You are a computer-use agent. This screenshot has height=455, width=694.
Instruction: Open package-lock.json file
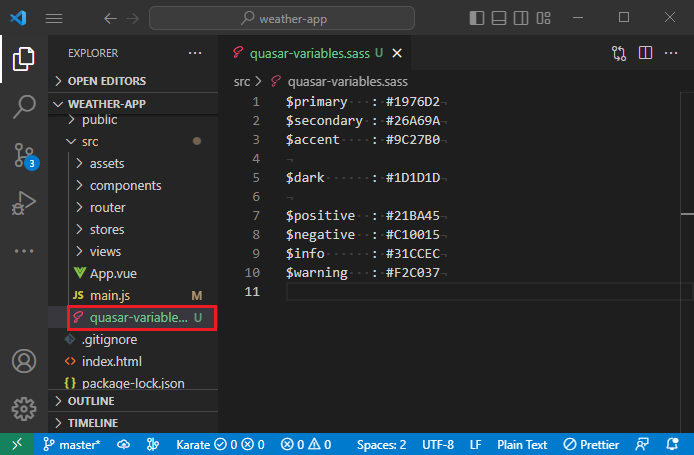click(x=133, y=382)
